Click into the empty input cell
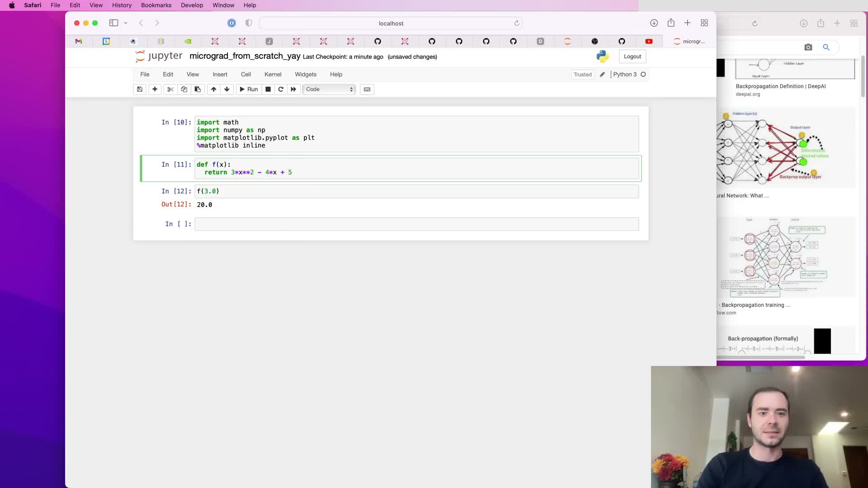This screenshot has height=488, width=868. tap(416, 224)
